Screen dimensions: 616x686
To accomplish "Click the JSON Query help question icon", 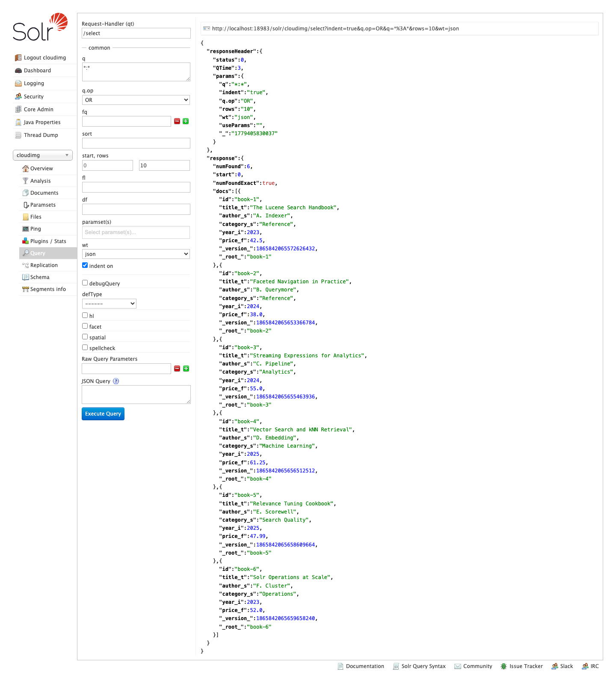I will [116, 381].
